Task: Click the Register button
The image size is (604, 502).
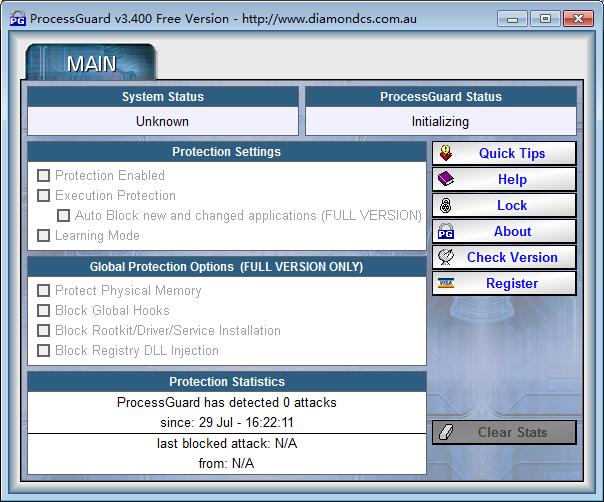Action: (504, 283)
